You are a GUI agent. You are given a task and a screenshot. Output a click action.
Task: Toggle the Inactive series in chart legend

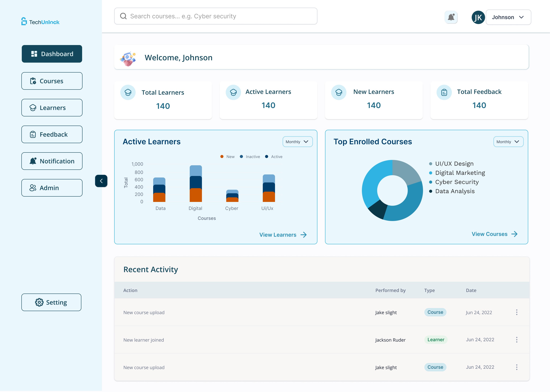pos(250,157)
